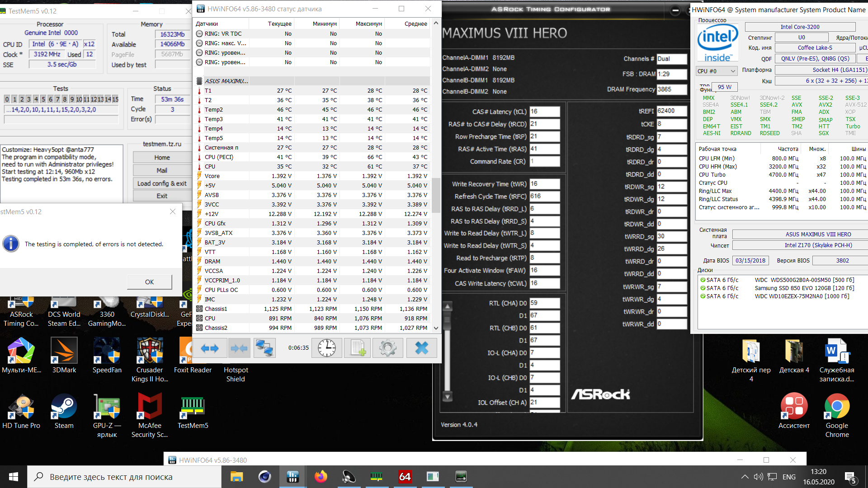
Task: Click Firefox icon in the taskbar
Action: point(321,477)
